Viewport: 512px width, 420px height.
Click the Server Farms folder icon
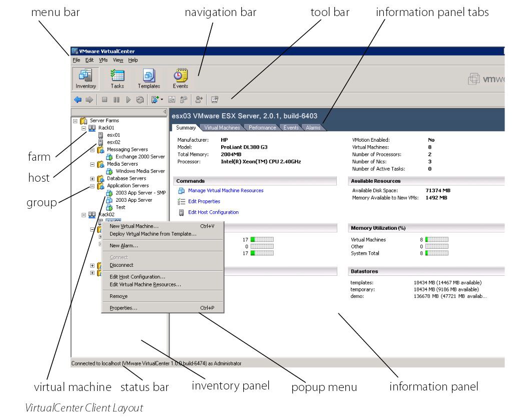[84, 121]
